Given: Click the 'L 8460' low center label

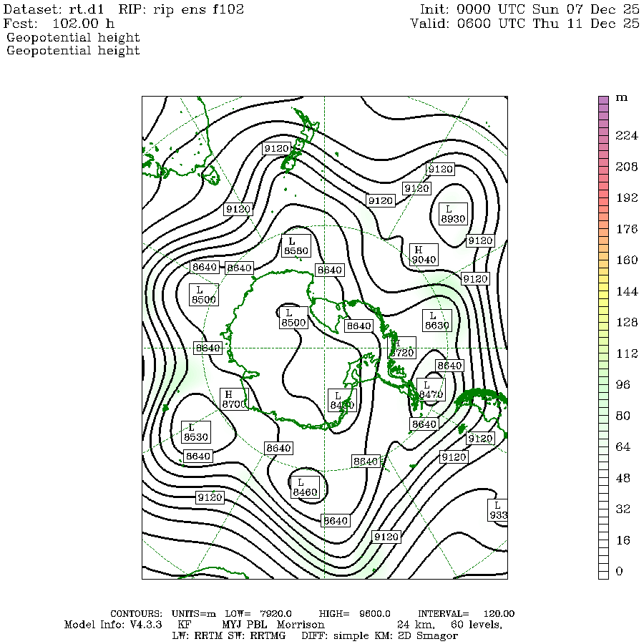Looking at the screenshot, I should pyautogui.click(x=305, y=487).
